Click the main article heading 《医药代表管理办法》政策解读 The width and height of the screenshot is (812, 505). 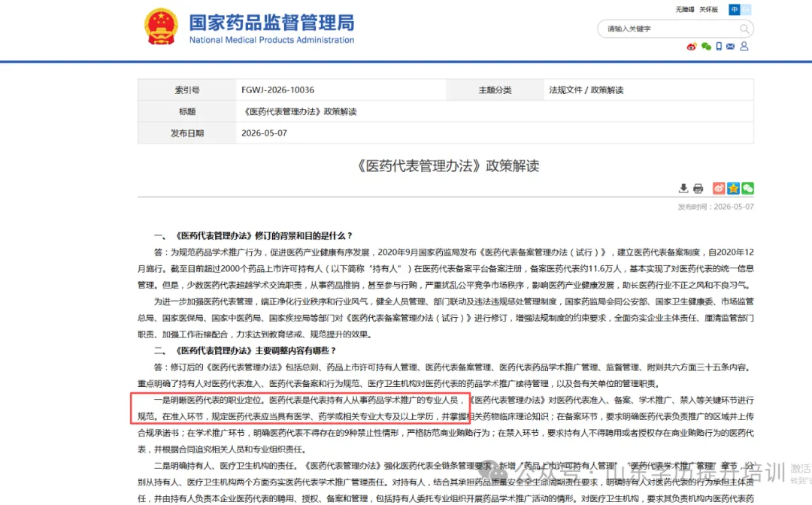click(447, 165)
